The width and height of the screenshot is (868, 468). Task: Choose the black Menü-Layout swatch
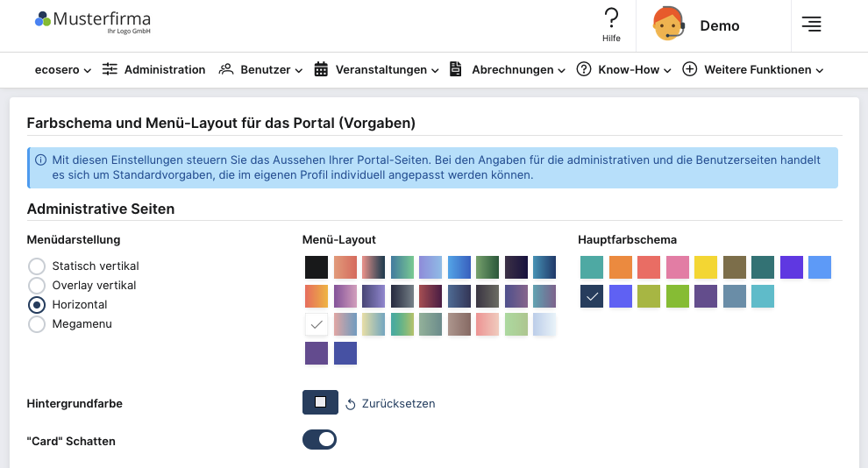tap(317, 267)
